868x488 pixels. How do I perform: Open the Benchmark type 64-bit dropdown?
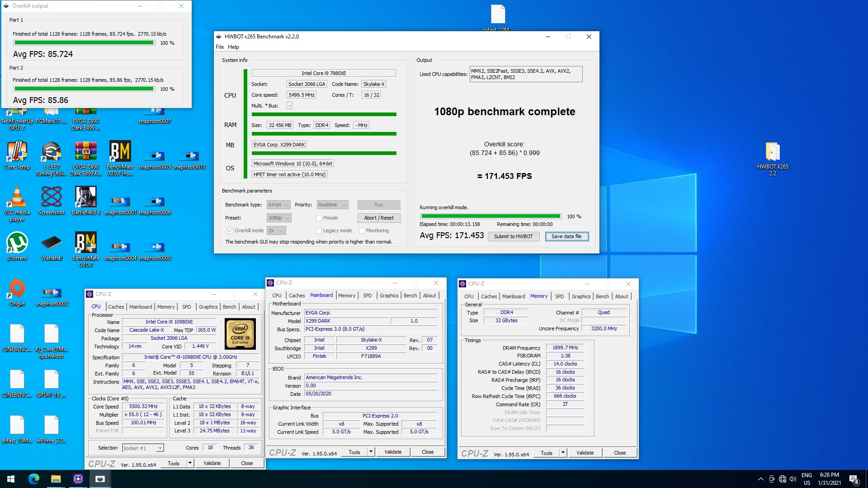coord(278,205)
